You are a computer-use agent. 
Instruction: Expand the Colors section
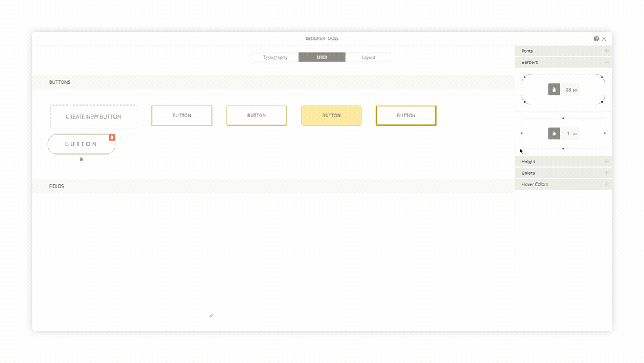point(605,173)
